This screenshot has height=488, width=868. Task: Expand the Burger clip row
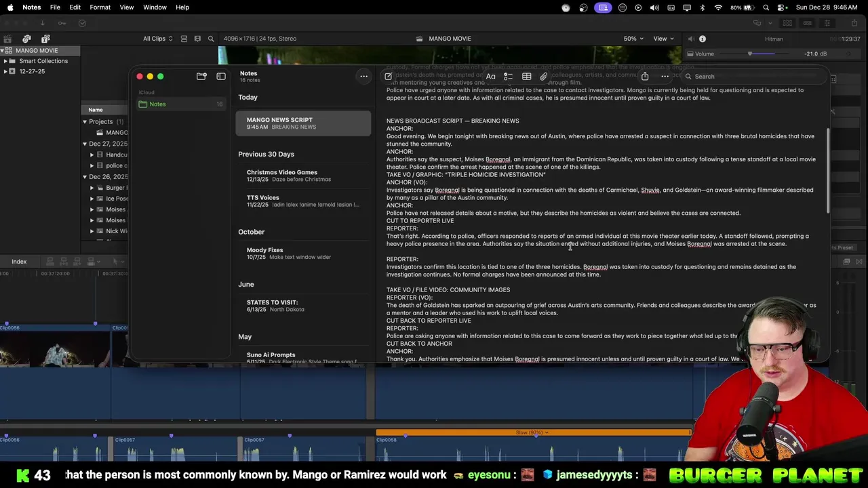click(92, 188)
